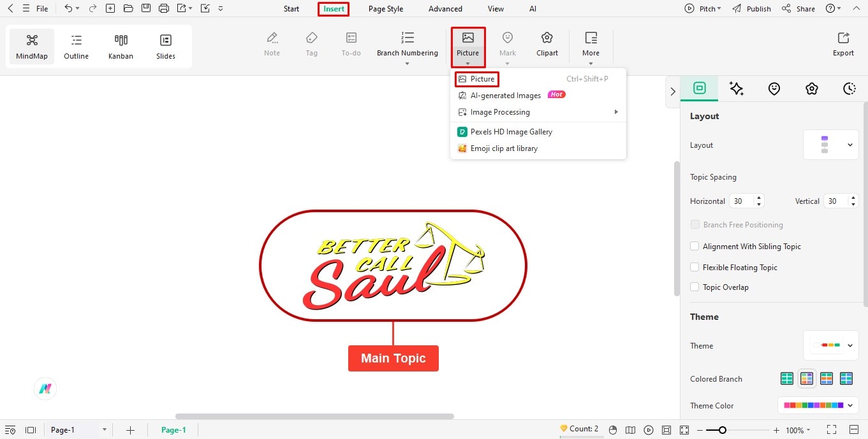Select the fourth Colored Branch style

pyautogui.click(x=846, y=378)
